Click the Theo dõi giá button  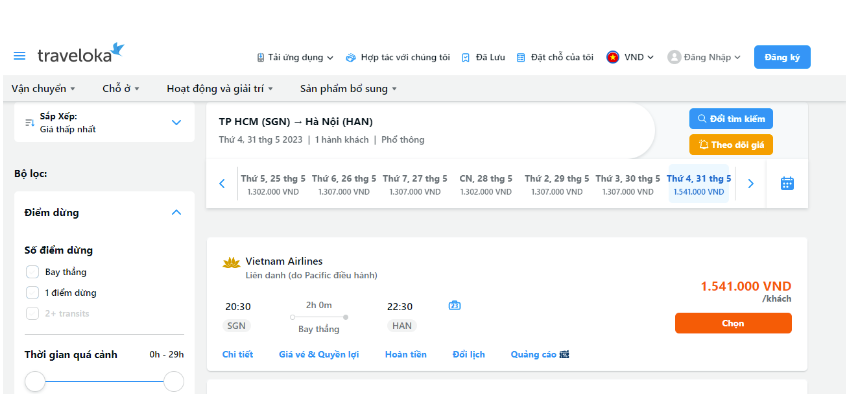click(731, 145)
